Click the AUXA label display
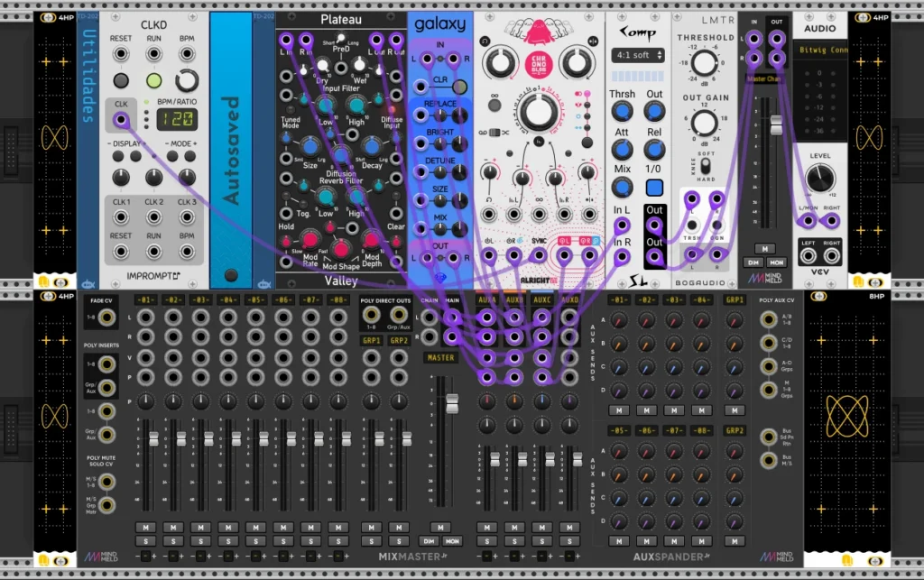 [x=486, y=299]
